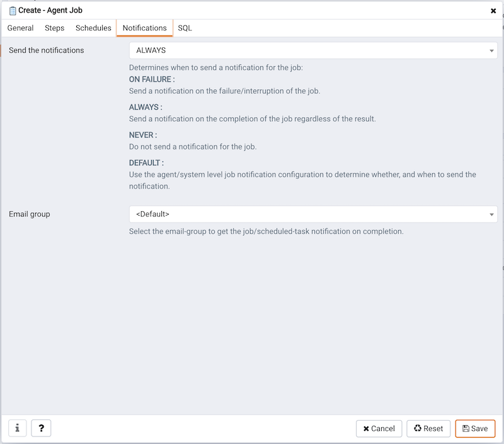The width and height of the screenshot is (504, 444).
Task: Open the Steps tab
Action: click(54, 28)
